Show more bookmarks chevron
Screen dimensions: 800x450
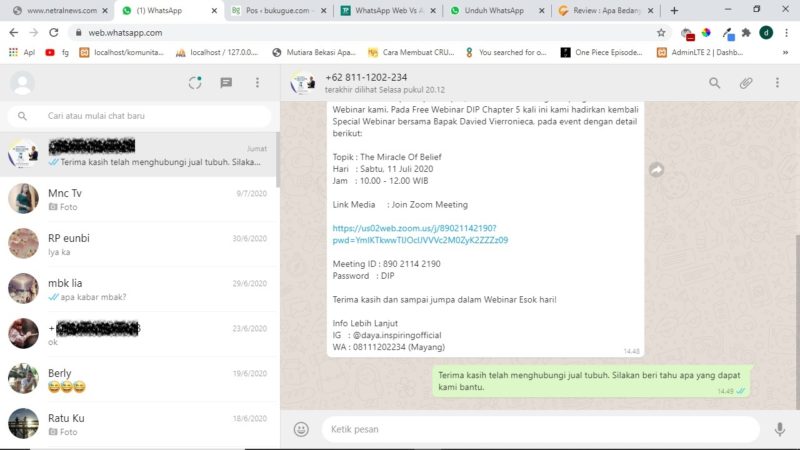tap(785, 52)
